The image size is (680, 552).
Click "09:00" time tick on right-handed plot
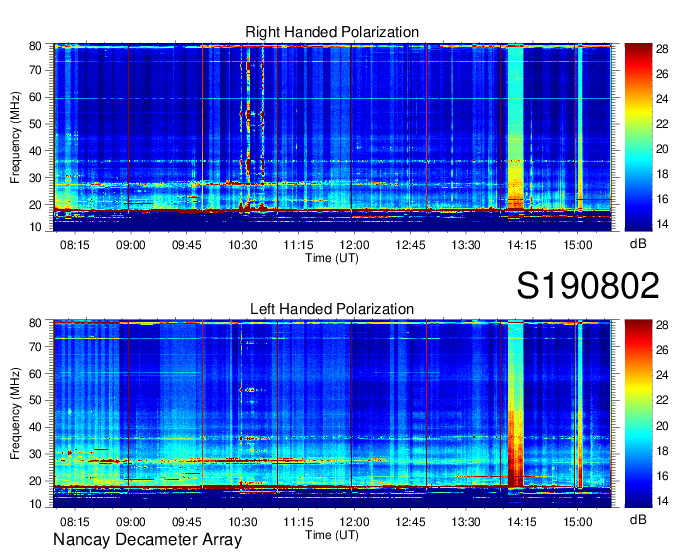131,245
